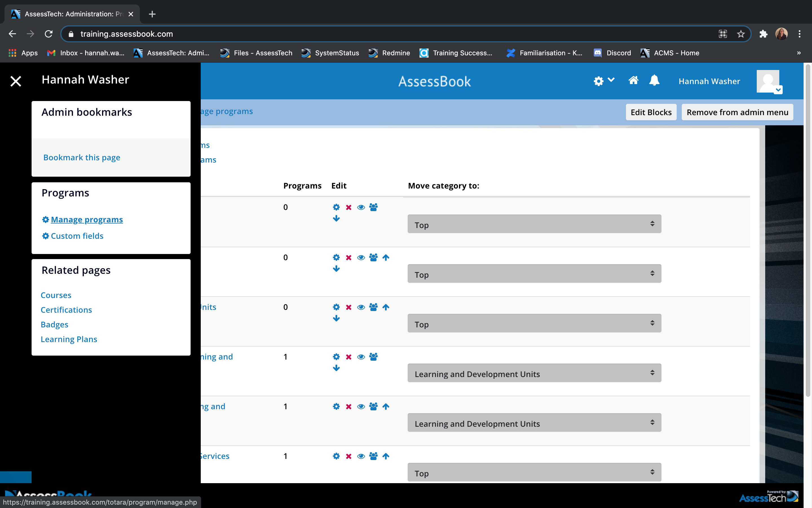Click Edit Blocks button
The height and width of the screenshot is (508, 812).
(651, 112)
